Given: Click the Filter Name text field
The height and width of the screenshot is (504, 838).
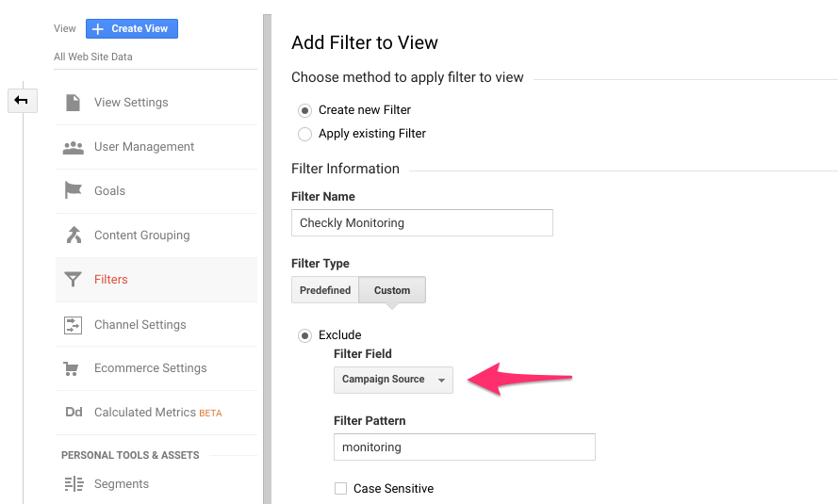Looking at the screenshot, I should (421, 223).
